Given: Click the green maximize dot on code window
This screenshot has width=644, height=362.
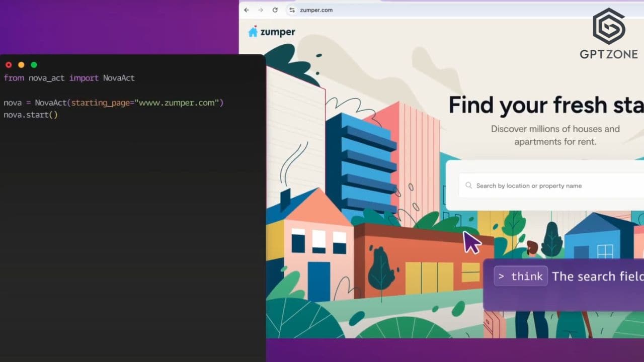Looking at the screenshot, I should [34, 65].
